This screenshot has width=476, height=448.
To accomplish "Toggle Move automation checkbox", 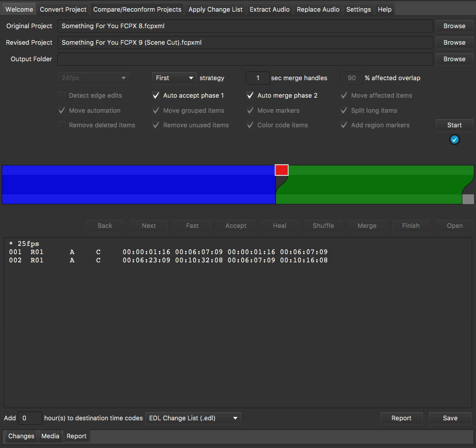I will pyautogui.click(x=62, y=111).
